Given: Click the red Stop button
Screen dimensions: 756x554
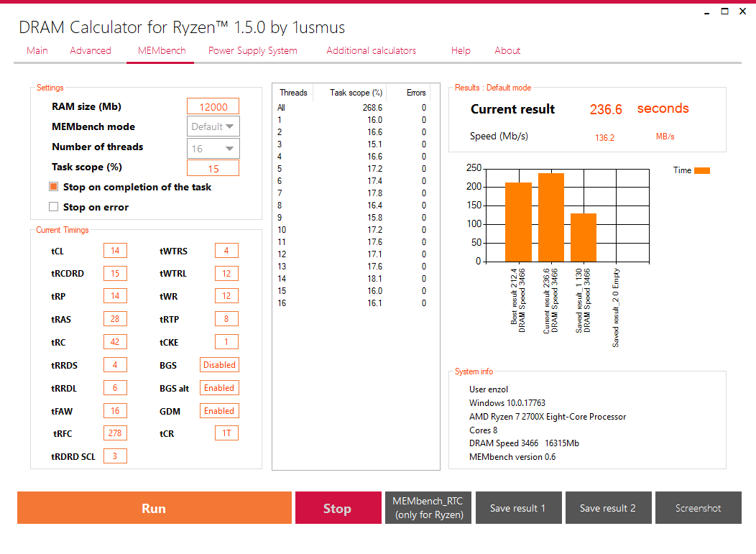Looking at the screenshot, I should pos(338,508).
